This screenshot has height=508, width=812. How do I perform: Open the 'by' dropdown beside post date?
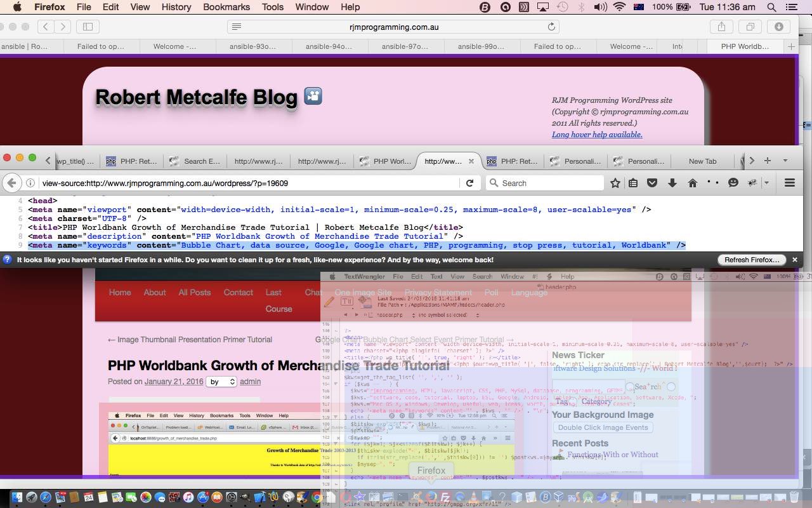tap(223, 382)
